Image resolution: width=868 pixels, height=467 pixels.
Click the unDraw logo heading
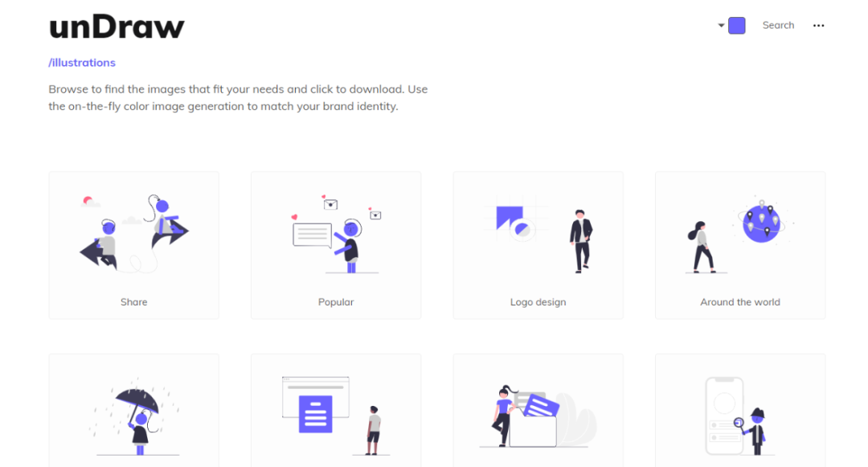click(x=117, y=27)
